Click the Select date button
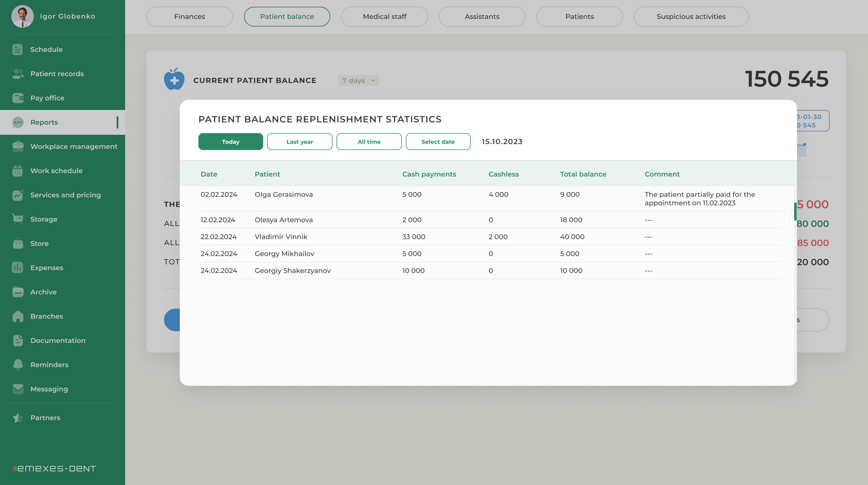Viewport: 868px width, 485px height. coord(438,142)
